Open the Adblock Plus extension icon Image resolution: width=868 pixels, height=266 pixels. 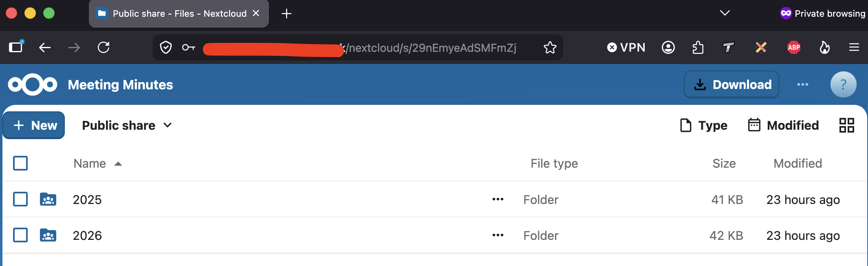click(x=793, y=48)
